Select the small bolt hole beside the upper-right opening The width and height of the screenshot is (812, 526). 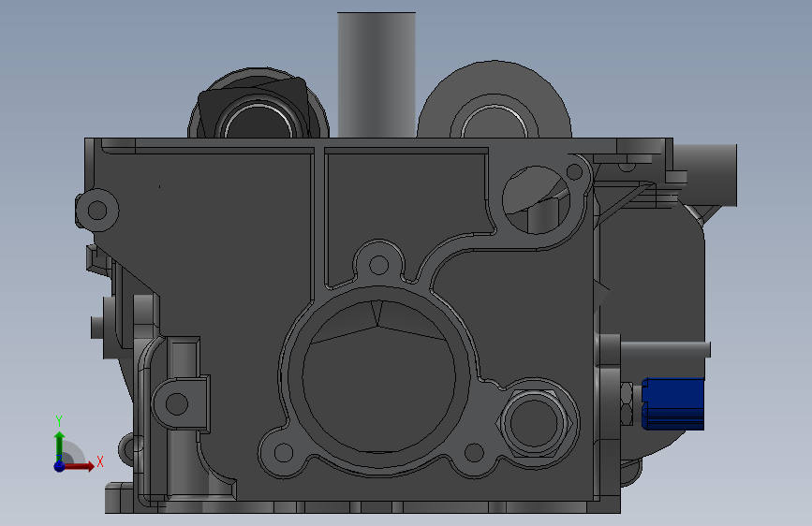tap(574, 171)
